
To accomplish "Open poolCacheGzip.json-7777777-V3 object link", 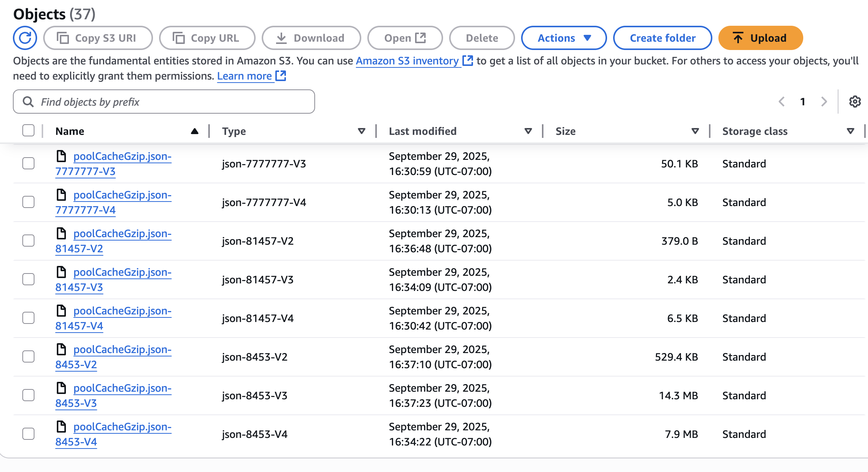I will tap(122, 157).
